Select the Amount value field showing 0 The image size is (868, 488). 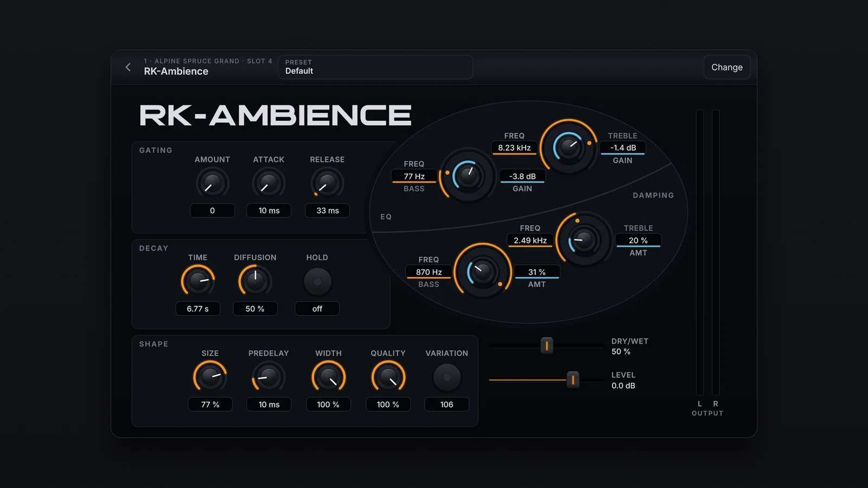tap(212, 210)
